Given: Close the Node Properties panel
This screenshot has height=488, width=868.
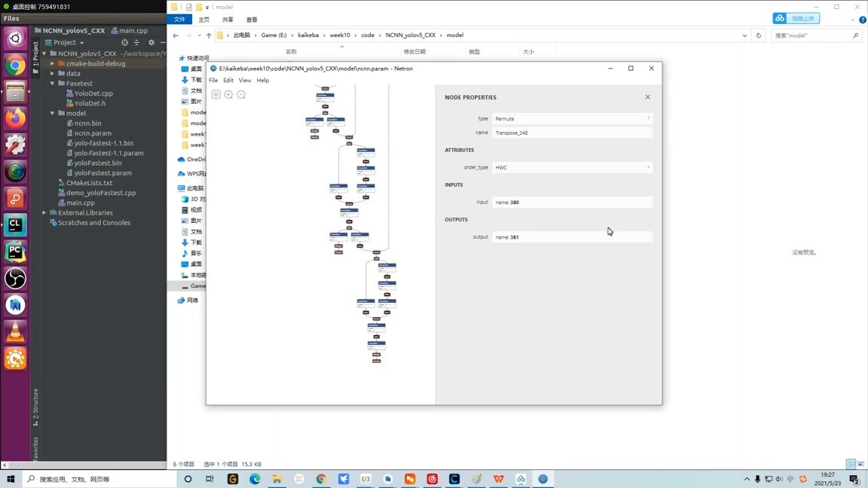Looking at the screenshot, I should [648, 97].
